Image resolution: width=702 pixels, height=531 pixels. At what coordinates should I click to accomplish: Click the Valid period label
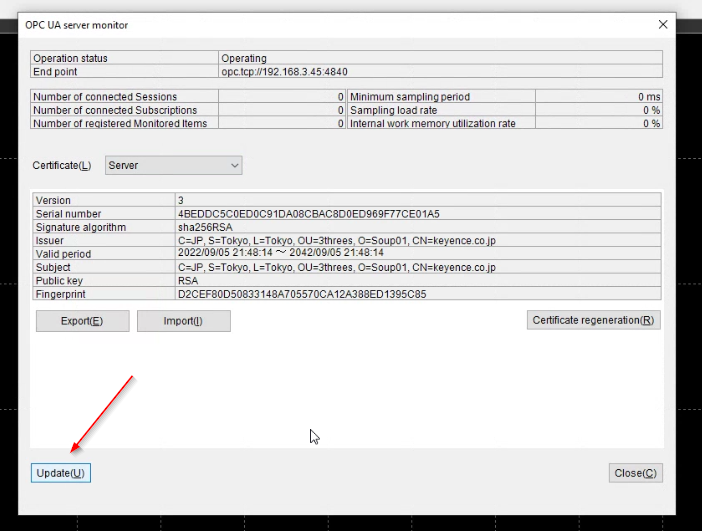tap(63, 254)
